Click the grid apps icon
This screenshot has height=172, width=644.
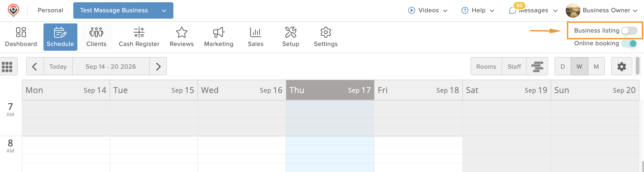[7, 66]
